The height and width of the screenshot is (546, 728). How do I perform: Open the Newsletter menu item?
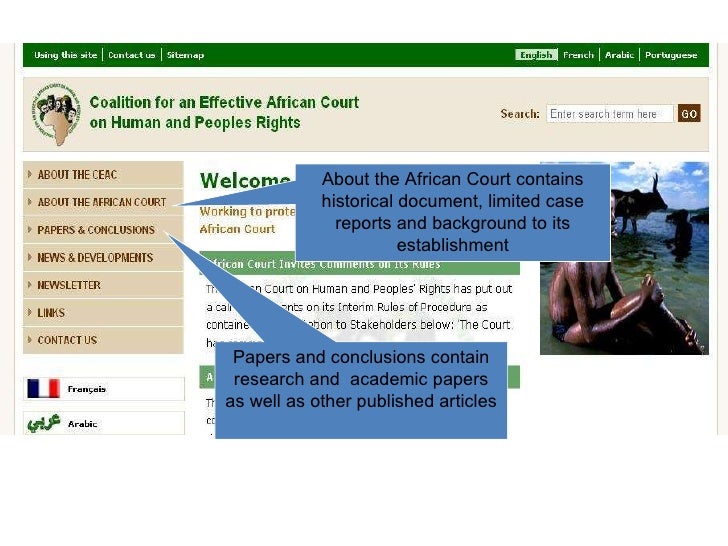103,285
